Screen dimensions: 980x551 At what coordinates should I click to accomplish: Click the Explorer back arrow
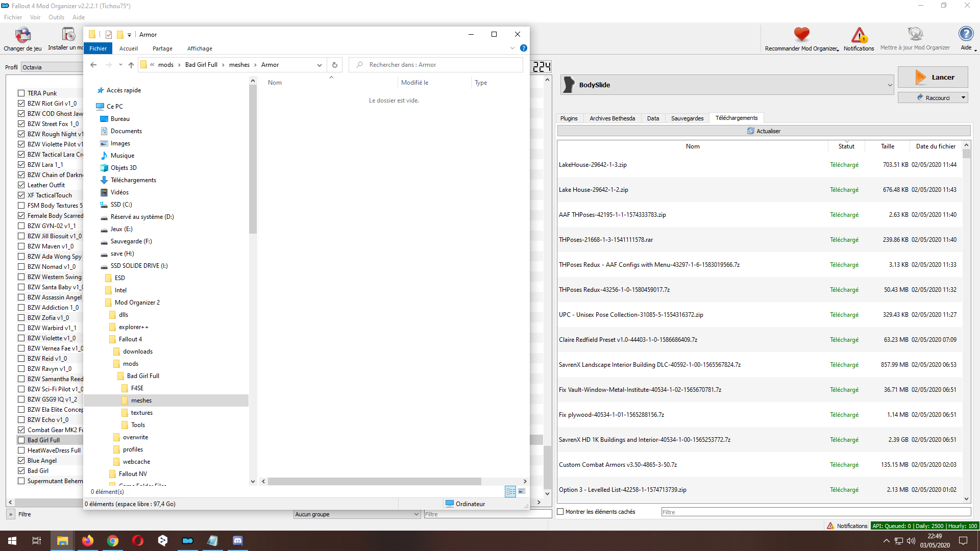pos(93,65)
